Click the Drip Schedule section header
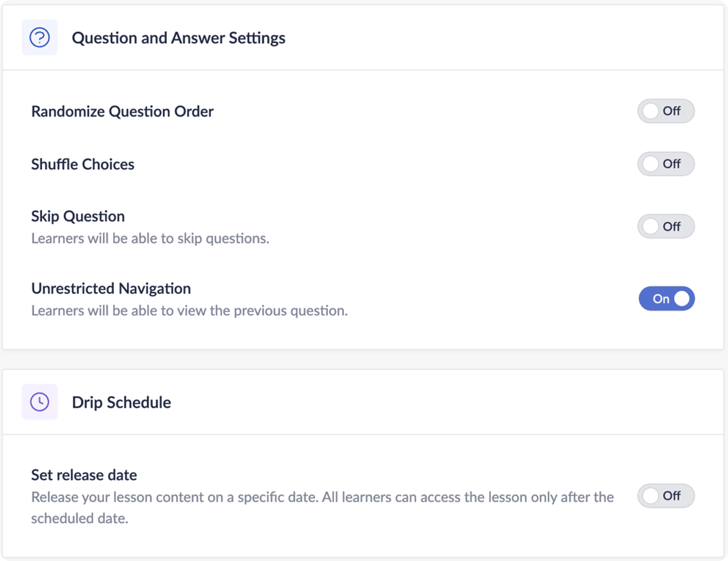This screenshot has width=728, height=561. [122, 402]
